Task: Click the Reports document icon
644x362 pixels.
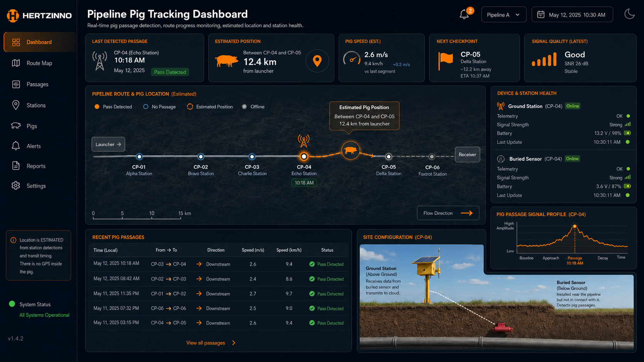Action: [16, 166]
